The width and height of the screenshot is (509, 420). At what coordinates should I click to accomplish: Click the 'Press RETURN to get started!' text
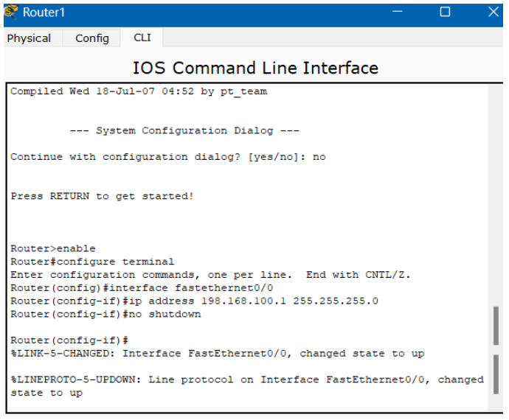click(x=103, y=196)
